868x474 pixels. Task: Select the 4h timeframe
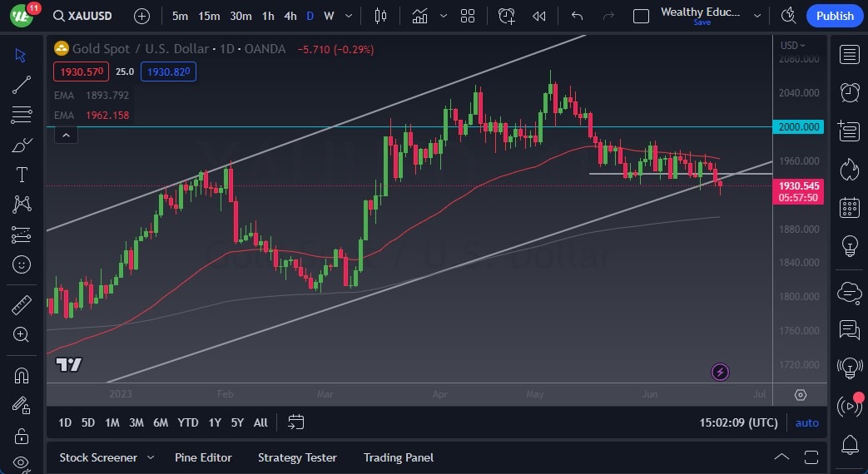coord(290,16)
